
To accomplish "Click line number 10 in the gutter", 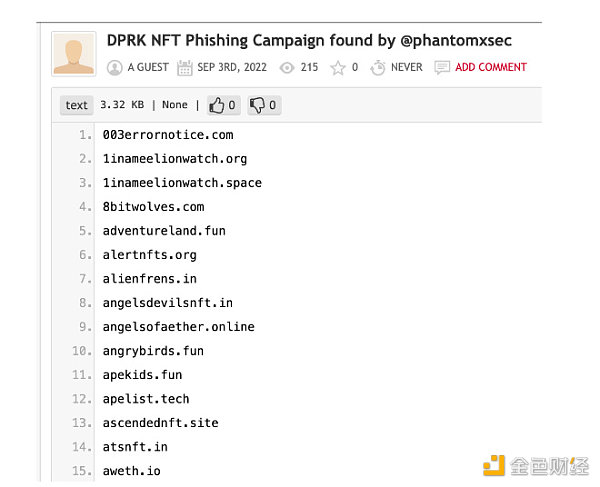I will pos(82,351).
